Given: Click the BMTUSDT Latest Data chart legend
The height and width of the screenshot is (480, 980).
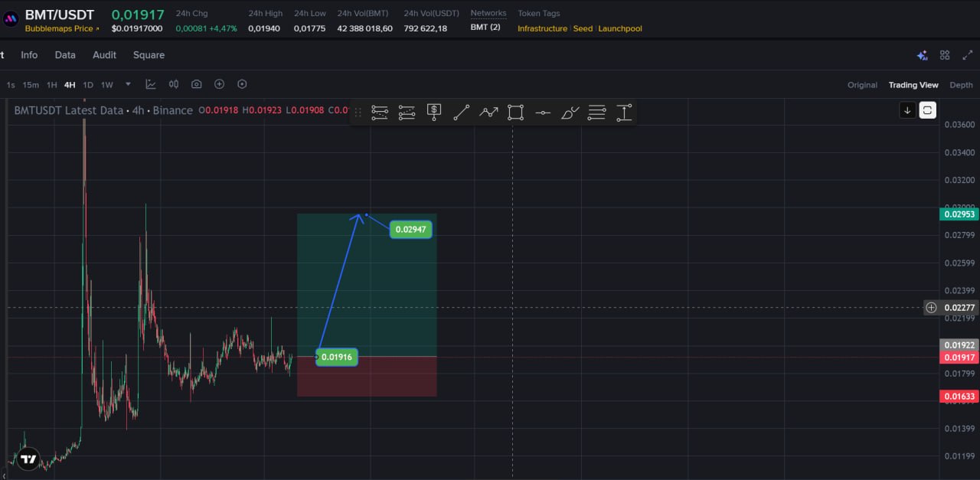Looking at the screenshot, I should 103,110.
